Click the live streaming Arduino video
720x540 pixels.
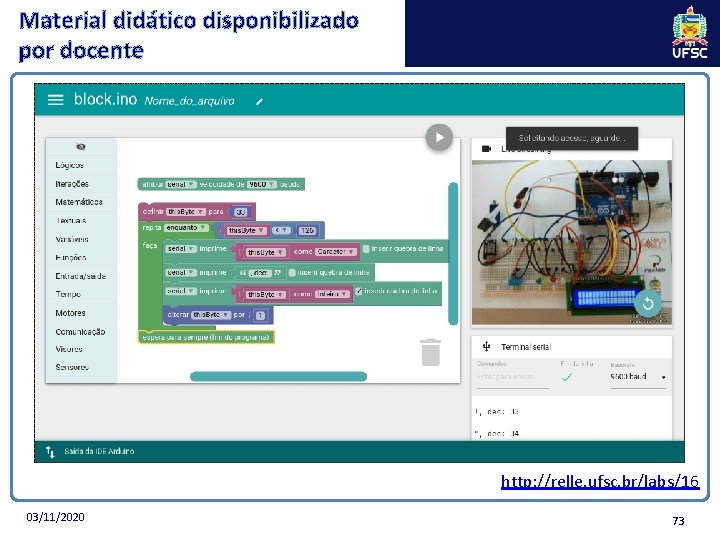(571, 242)
